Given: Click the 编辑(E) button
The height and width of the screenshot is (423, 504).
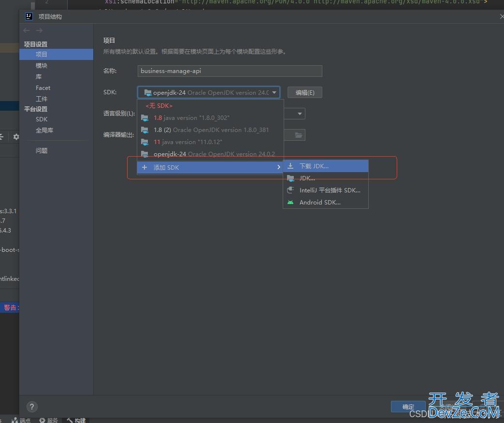Looking at the screenshot, I should [305, 92].
